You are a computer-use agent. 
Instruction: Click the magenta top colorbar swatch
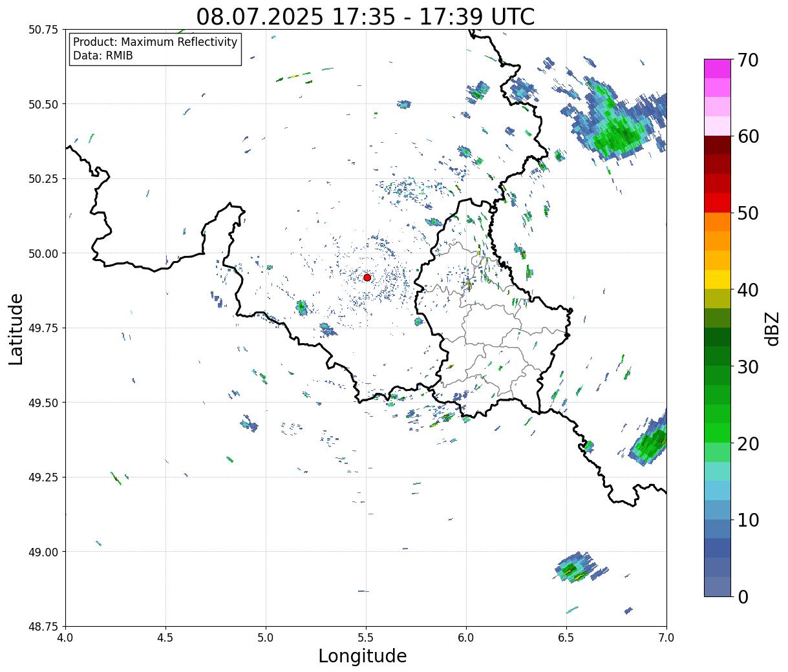[x=718, y=68]
